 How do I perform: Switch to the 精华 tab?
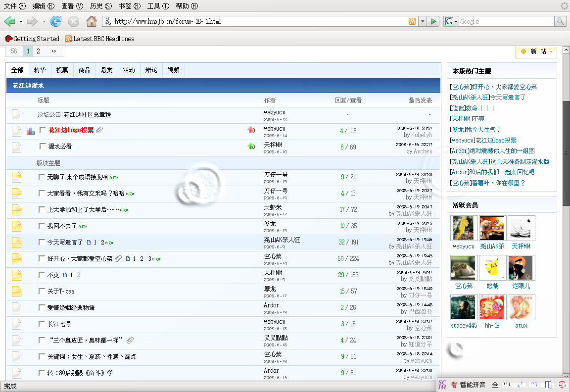pyautogui.click(x=40, y=70)
